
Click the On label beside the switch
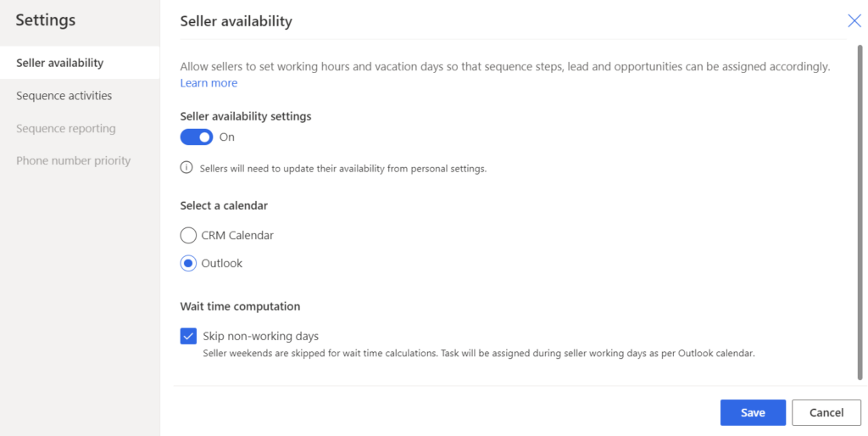tap(226, 137)
